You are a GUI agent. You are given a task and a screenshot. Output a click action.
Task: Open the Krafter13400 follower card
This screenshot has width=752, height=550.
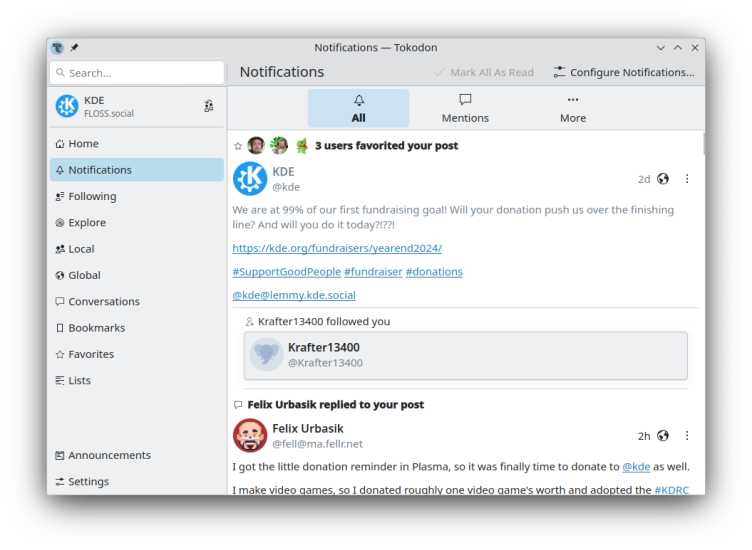point(465,355)
